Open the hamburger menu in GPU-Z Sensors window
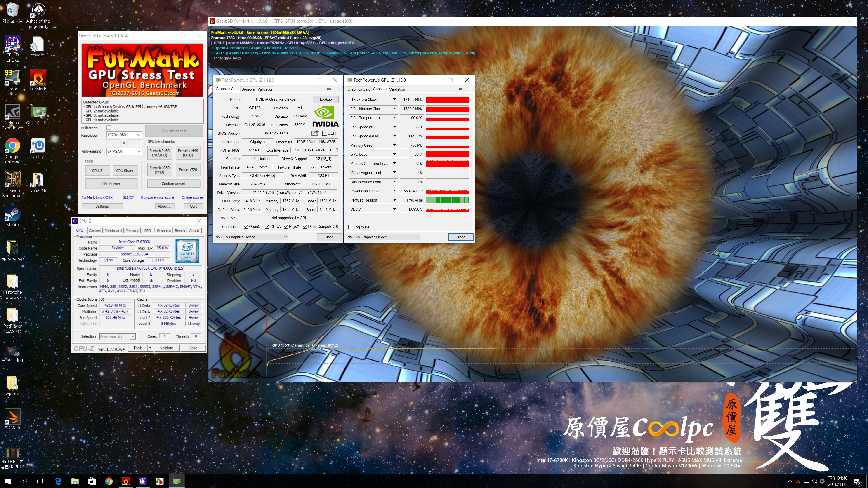This screenshot has width=868, height=488. coord(470,89)
